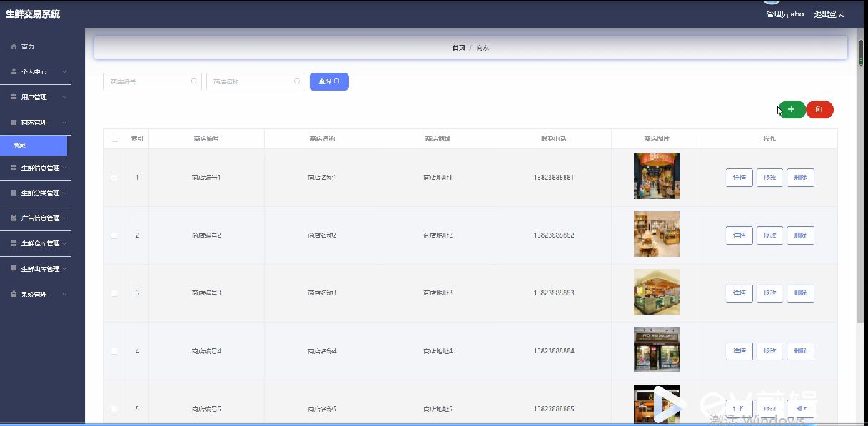This screenshot has height=426, width=868.
Task: Click 删除 for row 1 (13823888881)
Action: click(800, 177)
